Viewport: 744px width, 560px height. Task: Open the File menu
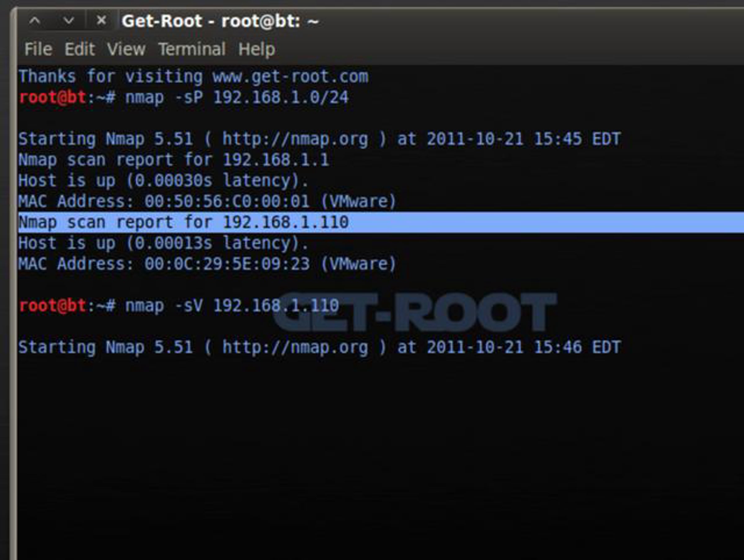click(x=38, y=50)
